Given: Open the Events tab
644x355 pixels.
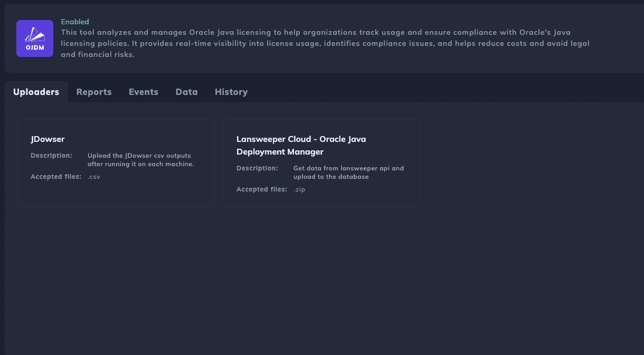Looking at the screenshot, I should (x=144, y=92).
